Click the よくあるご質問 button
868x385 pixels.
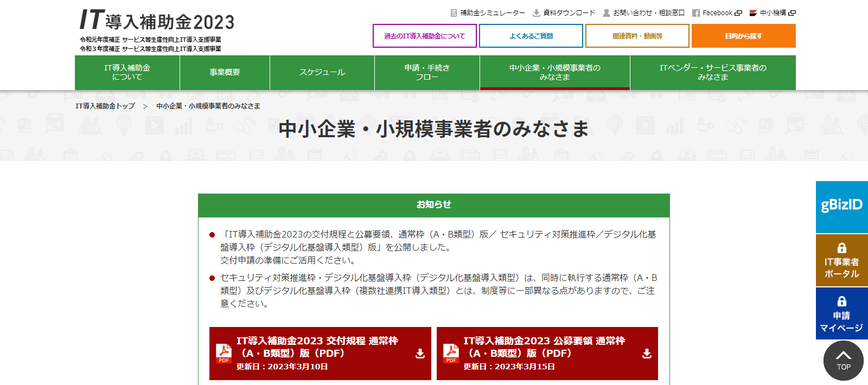531,36
